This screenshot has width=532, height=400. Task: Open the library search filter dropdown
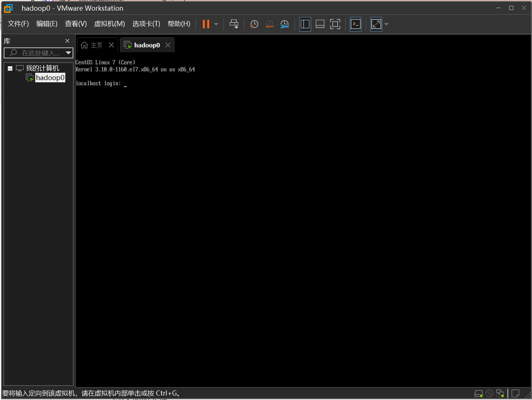[x=68, y=53]
